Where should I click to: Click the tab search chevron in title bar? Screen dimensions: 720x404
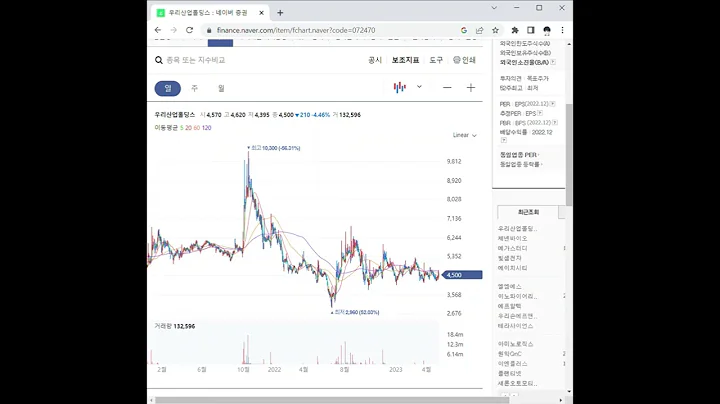(494, 8)
